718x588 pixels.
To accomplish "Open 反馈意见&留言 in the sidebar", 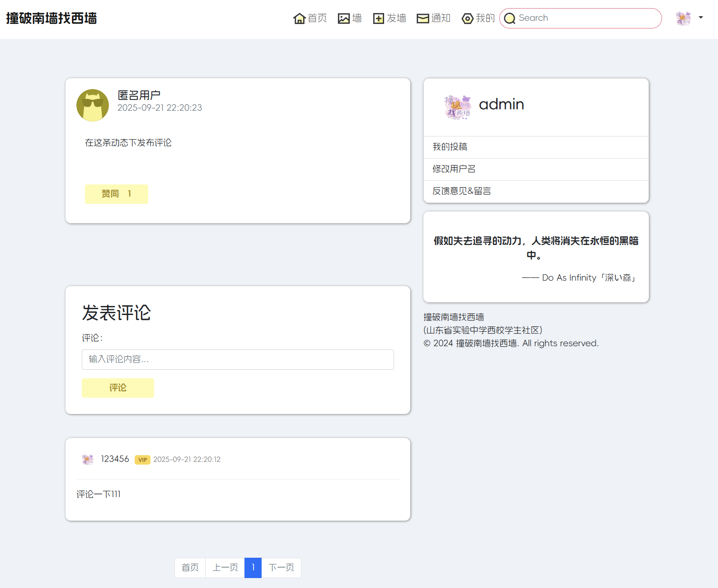I will pyautogui.click(x=536, y=191).
